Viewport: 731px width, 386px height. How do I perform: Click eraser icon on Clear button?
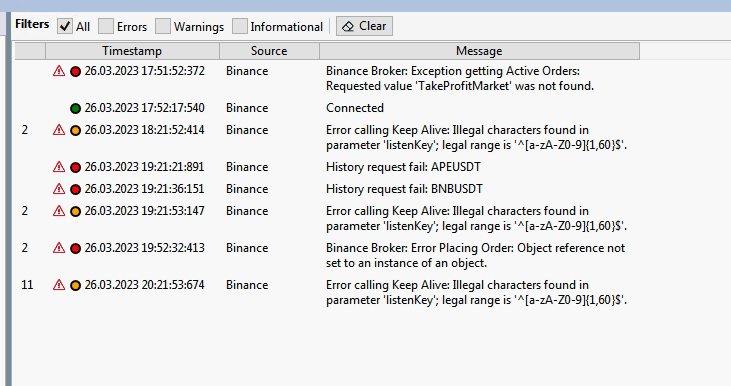348,27
